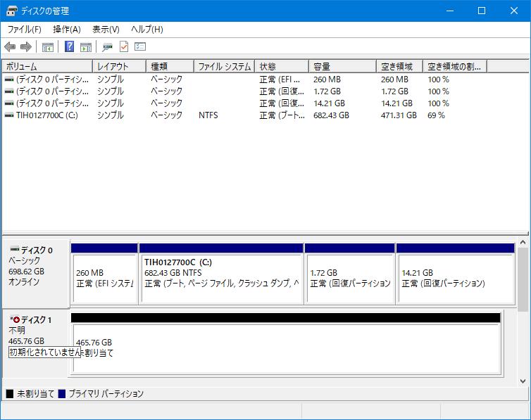Open Help via the question mark icon
This screenshot has width=531, height=420.
coord(70,46)
